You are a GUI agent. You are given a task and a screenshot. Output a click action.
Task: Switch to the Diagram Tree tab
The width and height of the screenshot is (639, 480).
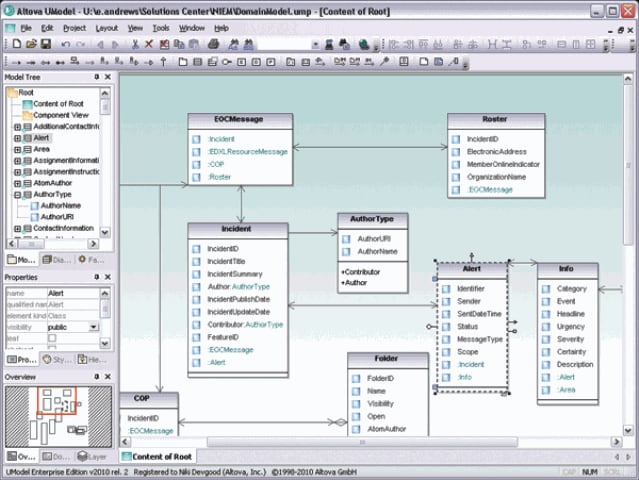pyautogui.click(x=57, y=260)
